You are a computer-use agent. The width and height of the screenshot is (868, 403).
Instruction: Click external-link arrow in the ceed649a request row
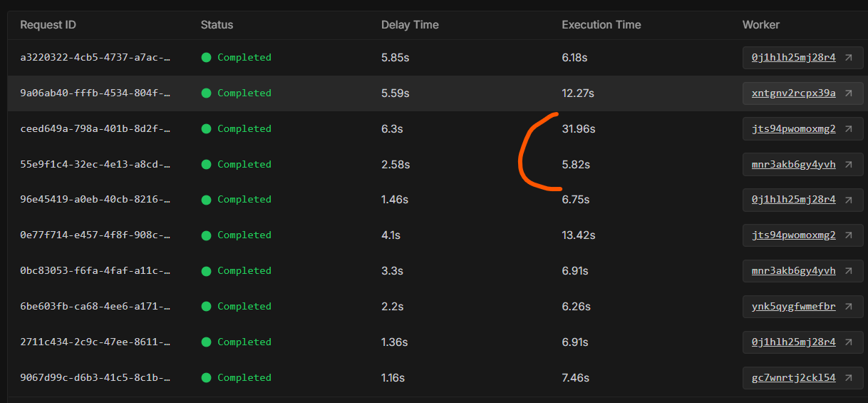848,129
